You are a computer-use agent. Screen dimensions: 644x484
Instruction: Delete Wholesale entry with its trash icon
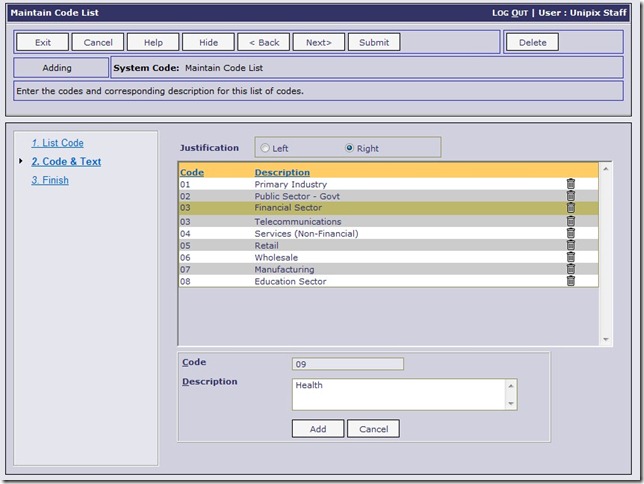571,257
